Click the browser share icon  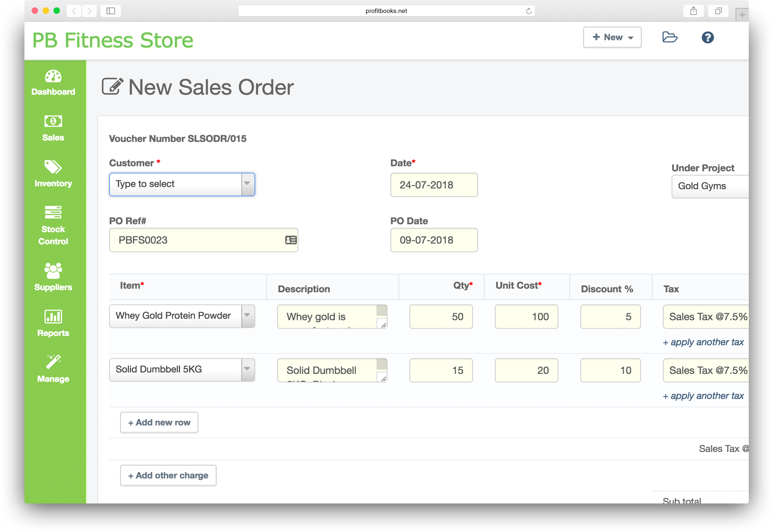coord(693,11)
